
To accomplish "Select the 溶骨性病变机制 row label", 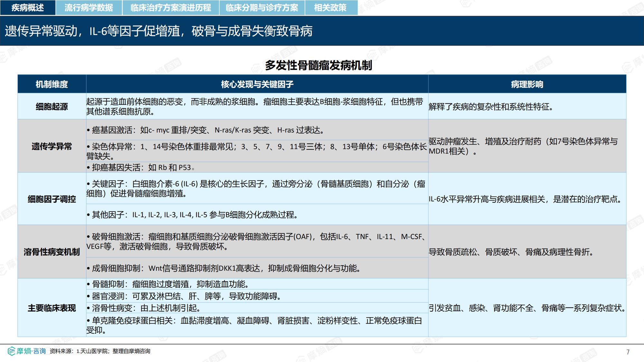I will (52, 252).
